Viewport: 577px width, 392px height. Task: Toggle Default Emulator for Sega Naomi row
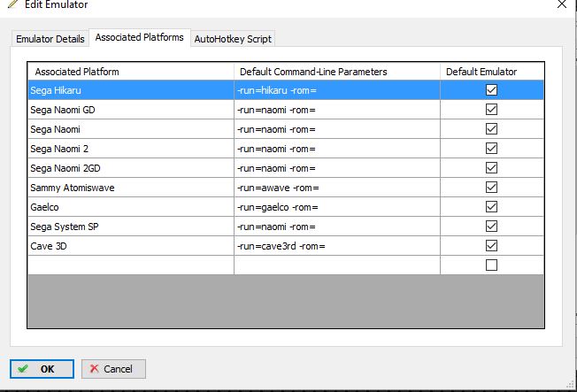492,129
